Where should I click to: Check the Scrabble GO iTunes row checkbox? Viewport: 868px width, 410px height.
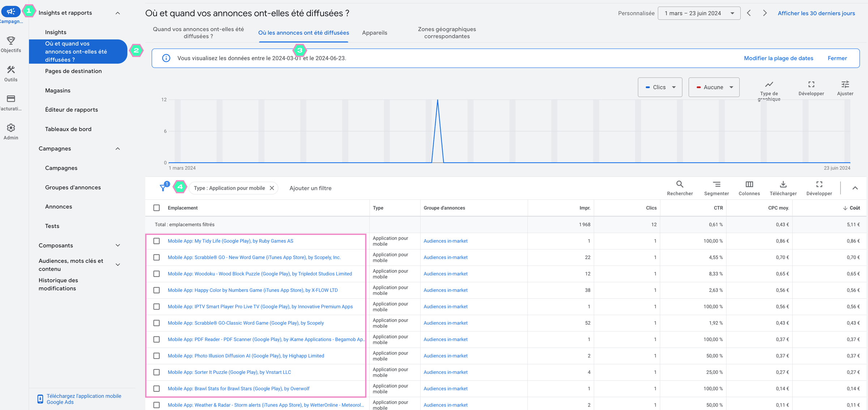click(157, 257)
